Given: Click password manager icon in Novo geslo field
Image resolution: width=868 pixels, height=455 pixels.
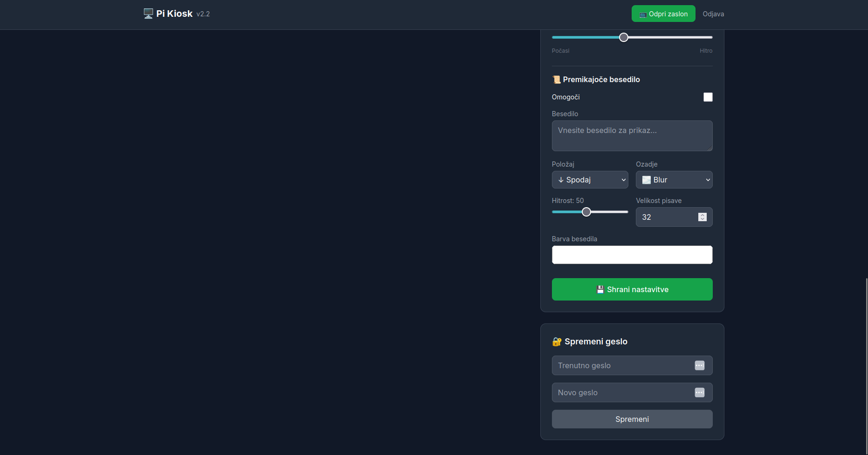Looking at the screenshot, I should pos(699,392).
